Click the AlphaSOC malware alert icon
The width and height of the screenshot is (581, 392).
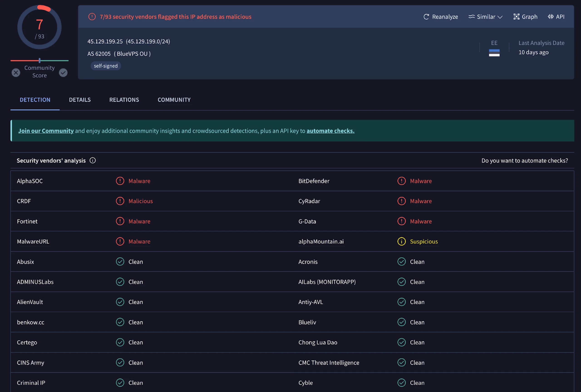[120, 181]
